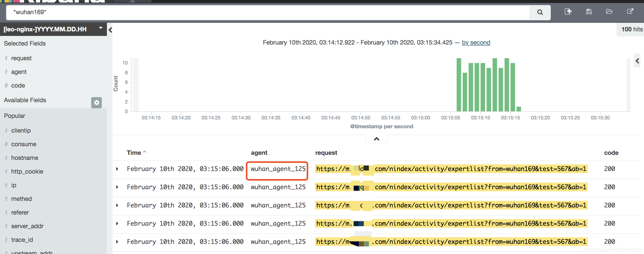Select the request field in Selected Fields
This screenshot has height=254, width=644.
tap(21, 58)
